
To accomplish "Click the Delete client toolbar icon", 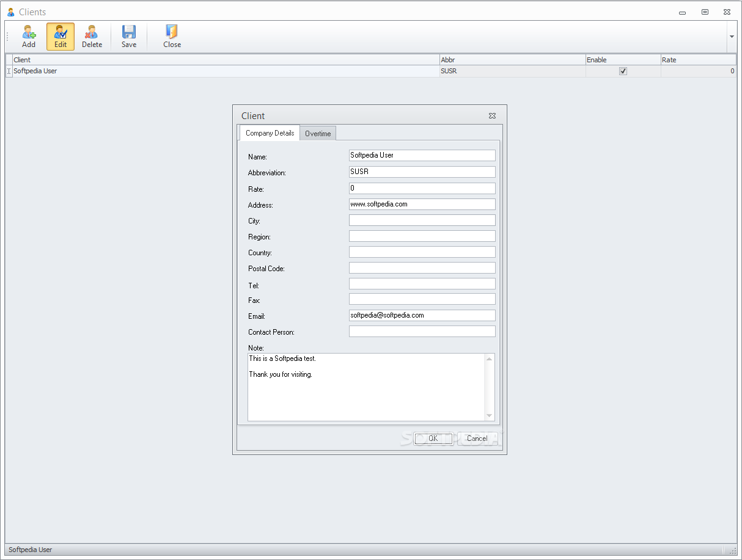I will [92, 37].
